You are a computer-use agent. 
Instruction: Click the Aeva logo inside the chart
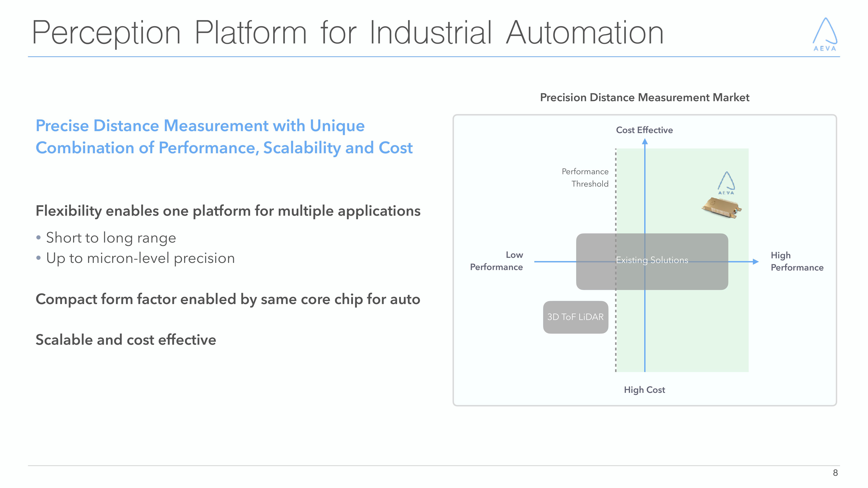pyautogui.click(x=726, y=183)
